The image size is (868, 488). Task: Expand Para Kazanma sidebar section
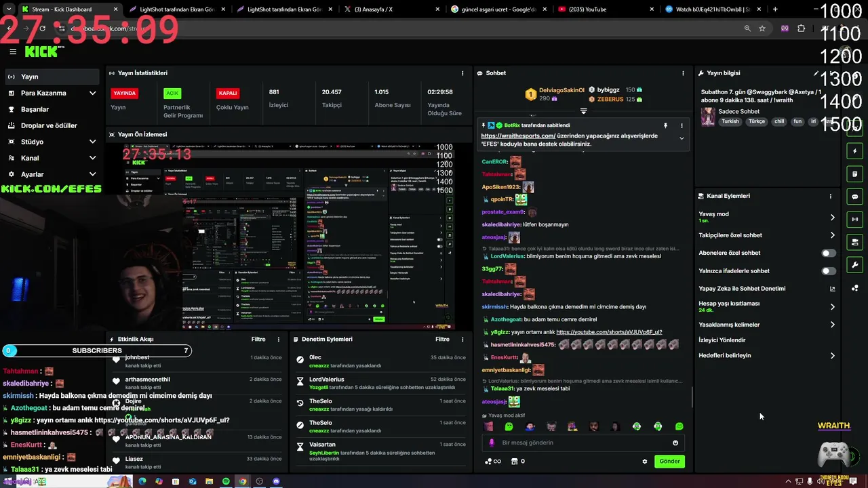92,93
